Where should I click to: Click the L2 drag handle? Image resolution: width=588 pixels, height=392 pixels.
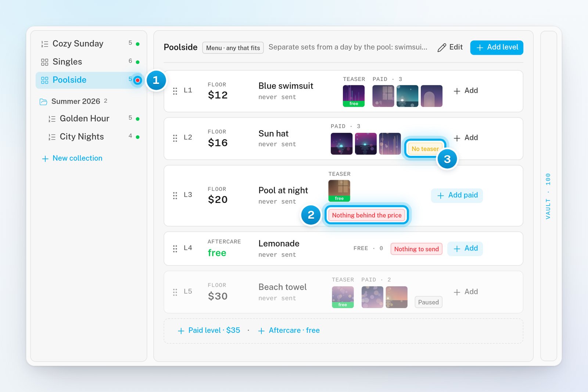(x=175, y=138)
